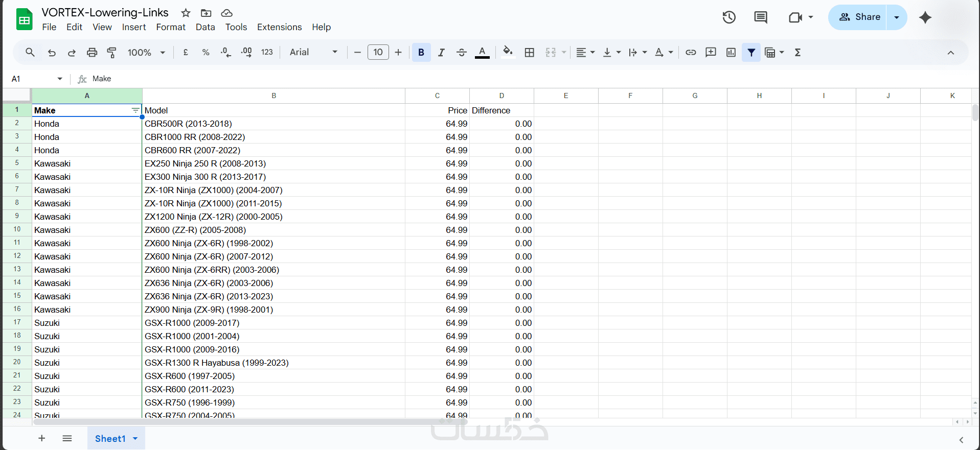The image size is (980, 450).
Task: Click the font size field
Action: [x=378, y=52]
